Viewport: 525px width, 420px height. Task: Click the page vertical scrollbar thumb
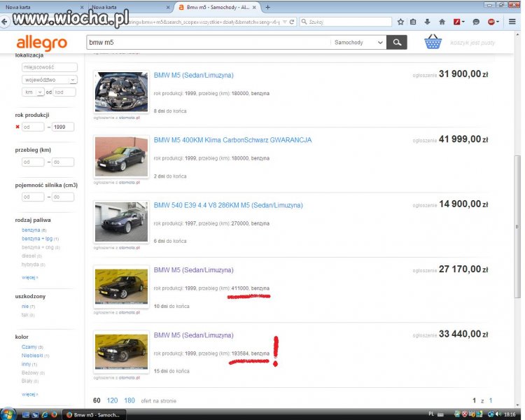pos(517,226)
